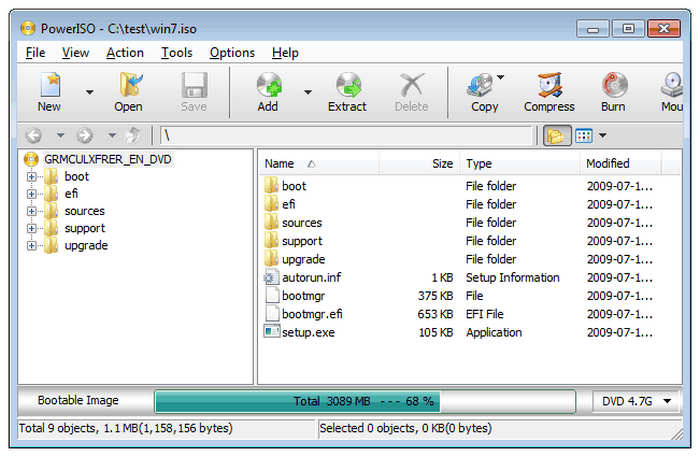The image size is (700, 457).
Task: Select the sources folder in tree
Action: click(x=84, y=211)
